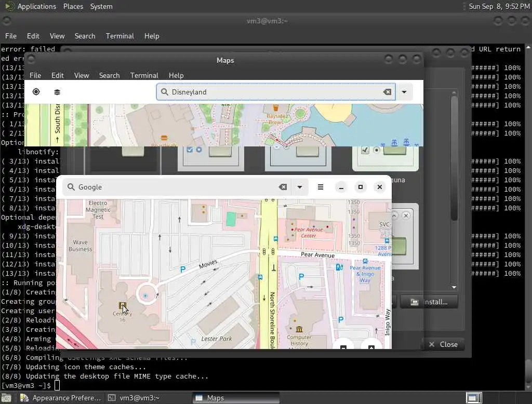This screenshot has height=404, width=532.
Task: Click the parking P icon left of fuel station
Action: 301,277
